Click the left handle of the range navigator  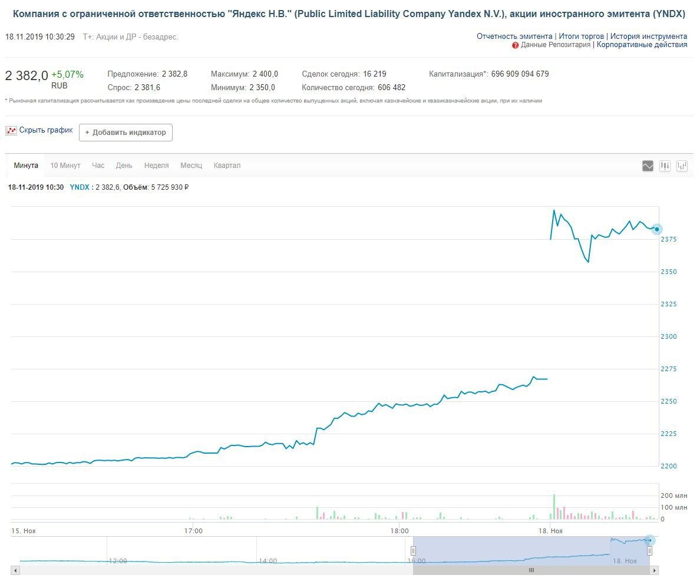tap(414, 551)
